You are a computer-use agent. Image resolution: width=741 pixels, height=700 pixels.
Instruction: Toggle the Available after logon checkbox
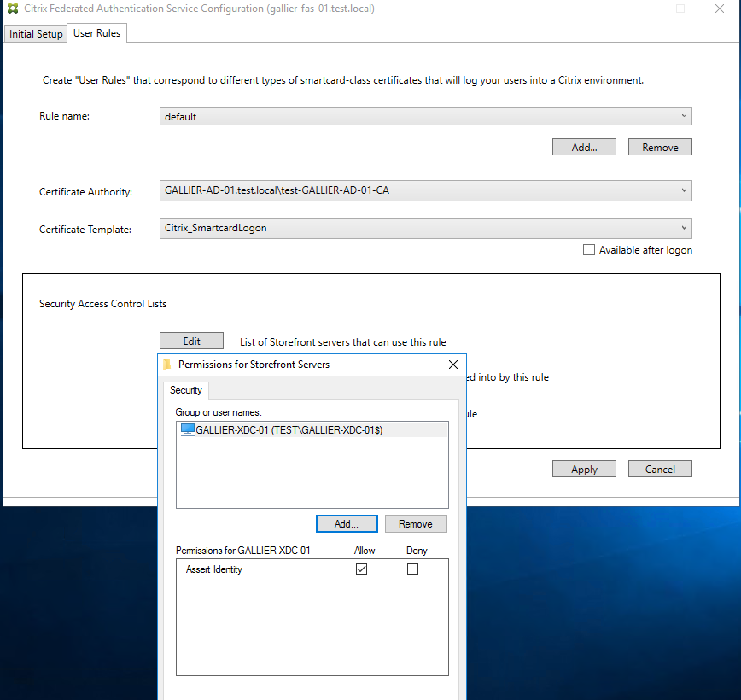pyautogui.click(x=589, y=249)
